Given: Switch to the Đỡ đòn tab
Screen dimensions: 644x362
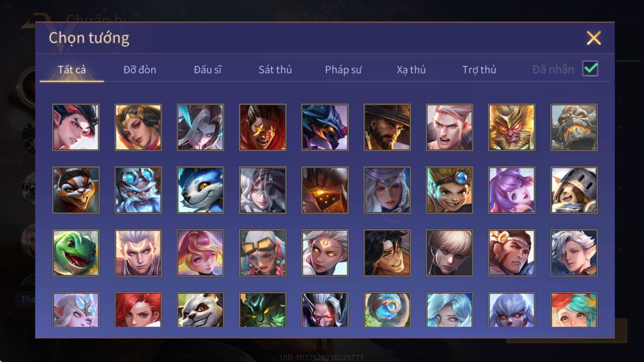Looking at the screenshot, I should [x=140, y=70].
